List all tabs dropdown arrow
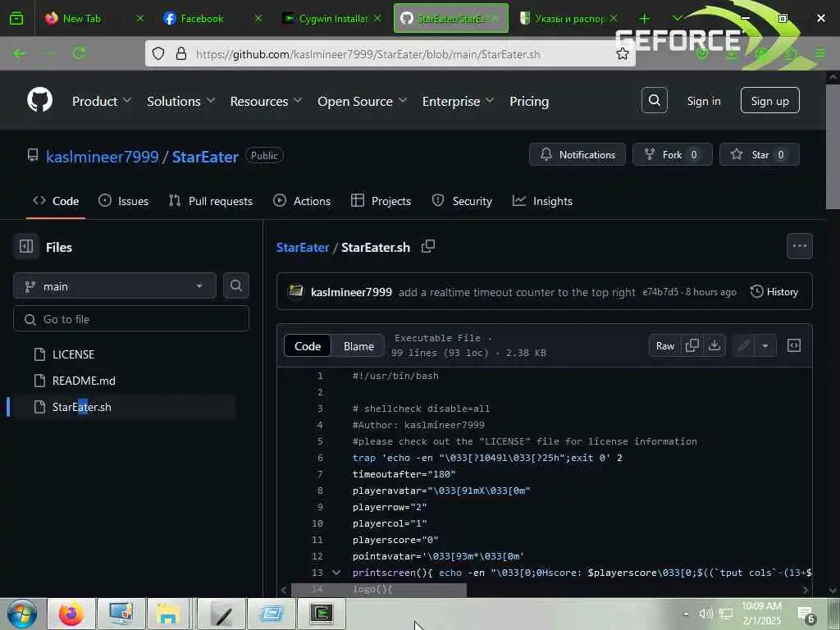Screen dimensions: 840x630 tap(677, 18)
